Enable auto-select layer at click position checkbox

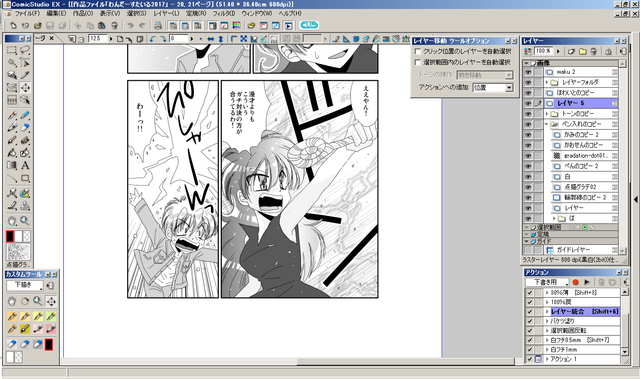pyautogui.click(x=418, y=52)
